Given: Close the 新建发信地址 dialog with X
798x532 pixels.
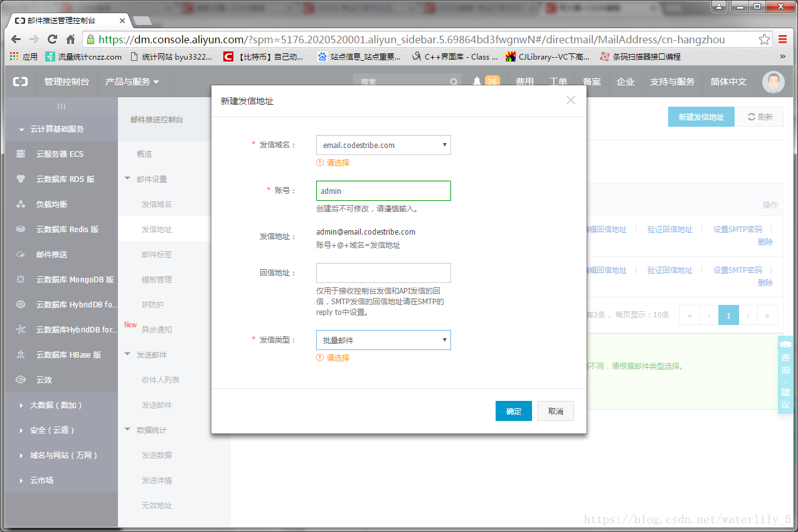Looking at the screenshot, I should (x=570, y=100).
